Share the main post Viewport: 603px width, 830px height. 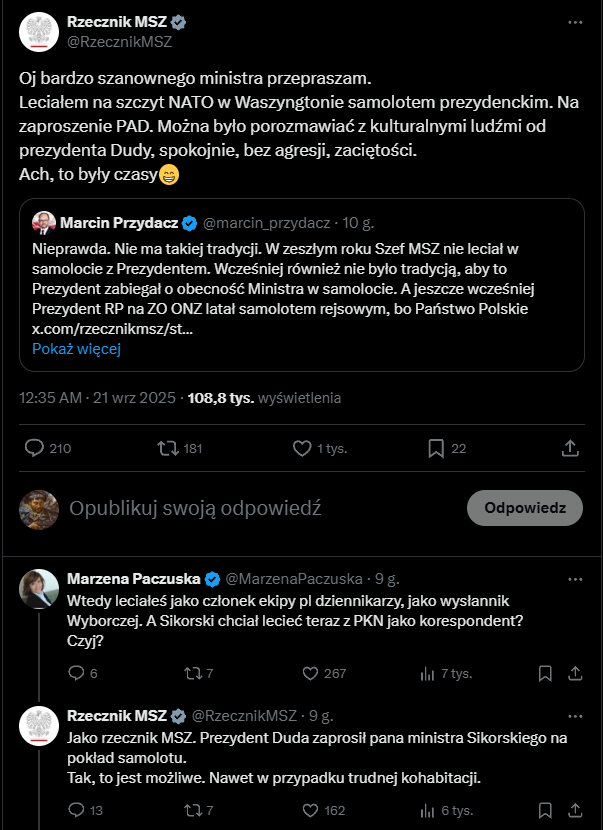(570, 448)
